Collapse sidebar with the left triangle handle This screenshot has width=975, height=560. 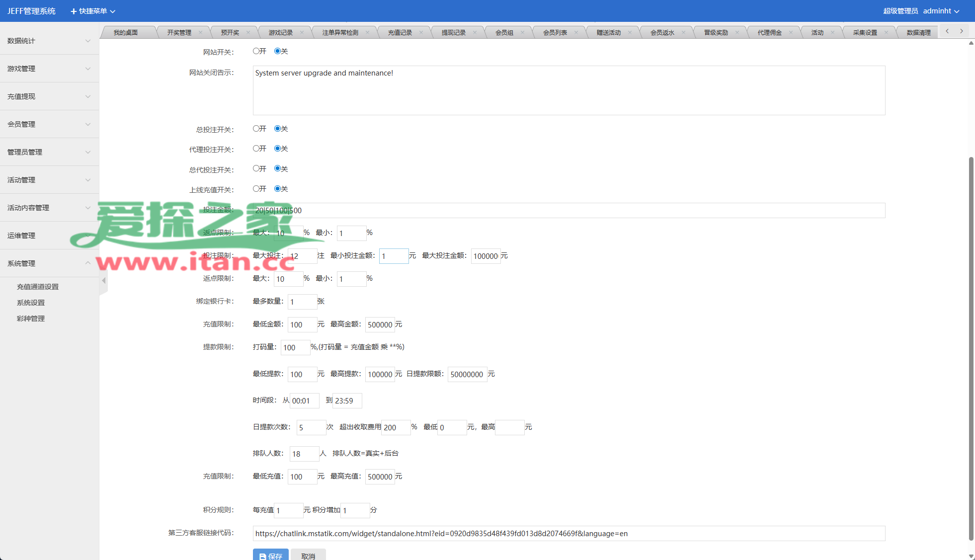pos(103,281)
